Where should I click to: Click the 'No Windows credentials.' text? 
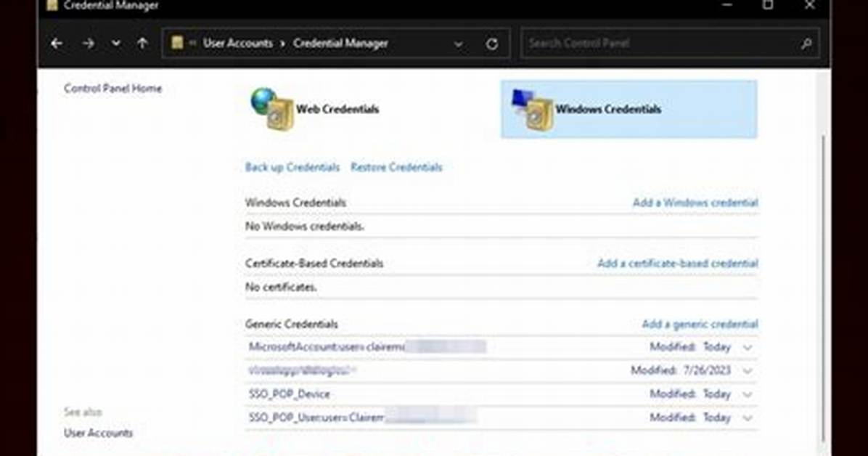(x=305, y=226)
